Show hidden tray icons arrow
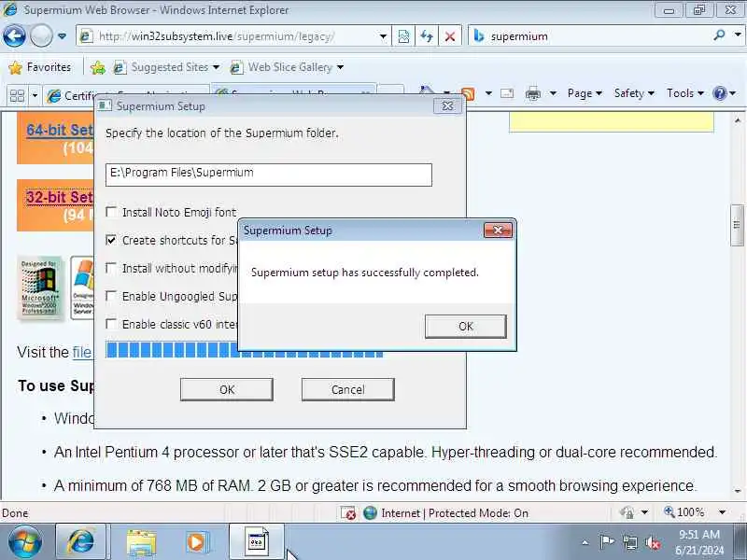This screenshot has height=560, width=747. click(x=585, y=542)
